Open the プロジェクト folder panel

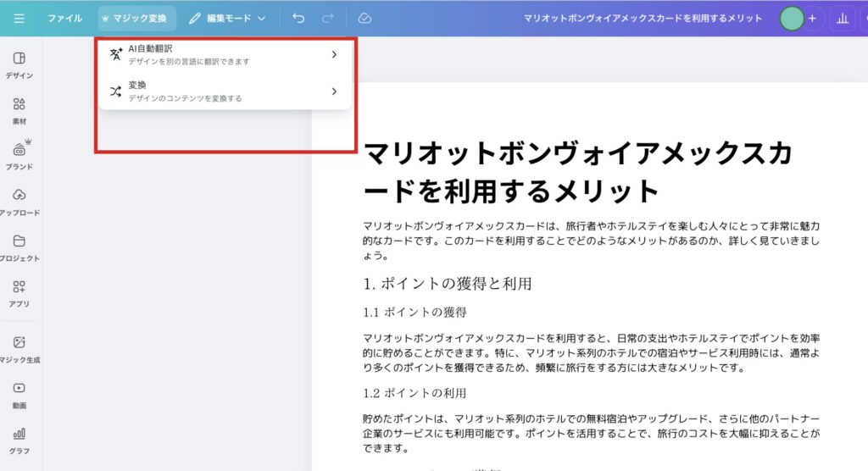[x=19, y=248]
